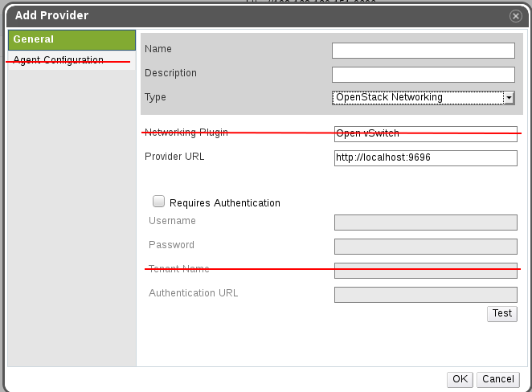Click the Name input field

click(424, 51)
